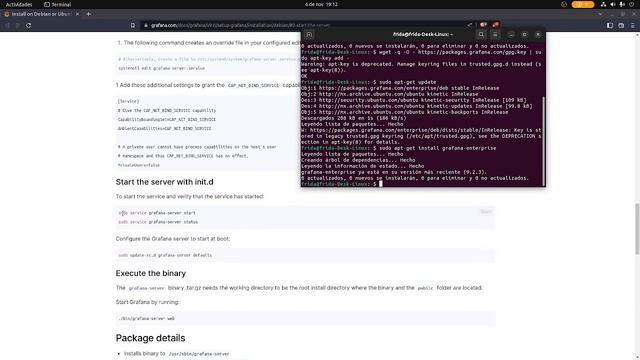This screenshot has height=360, width=640.
Task: Open new terminal tab button in terminal window
Action: (309, 35)
